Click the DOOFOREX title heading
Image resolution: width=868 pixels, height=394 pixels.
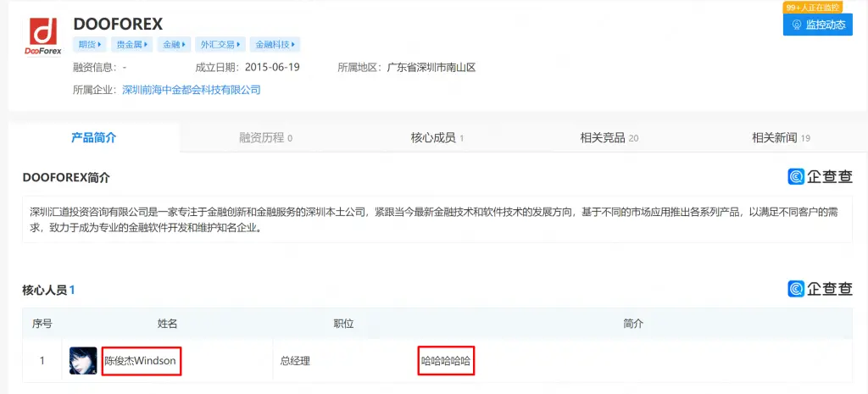click(118, 24)
